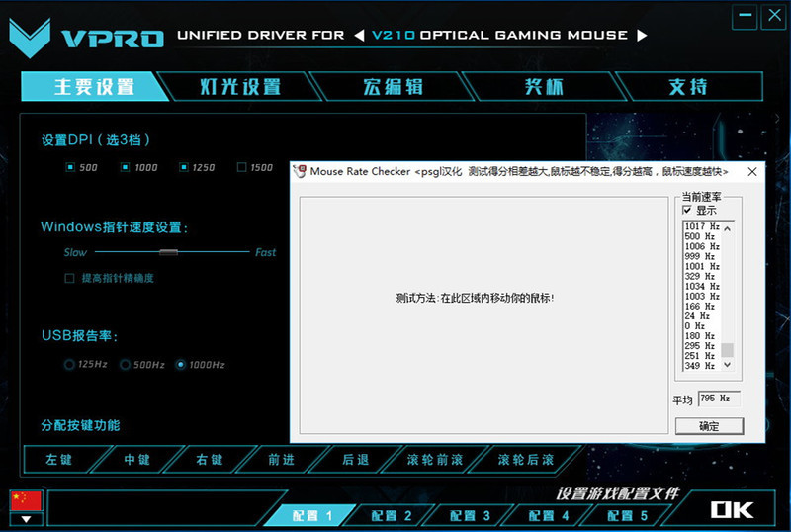Image resolution: width=791 pixels, height=532 pixels.
Task: Select 1000Hz USB report rate
Action: 181,365
